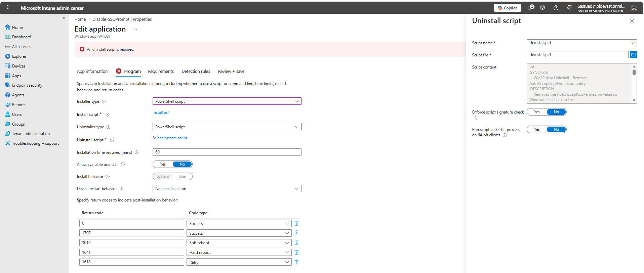This screenshot has height=273, width=644.
Task: Click Select custom script link
Action: (170, 138)
